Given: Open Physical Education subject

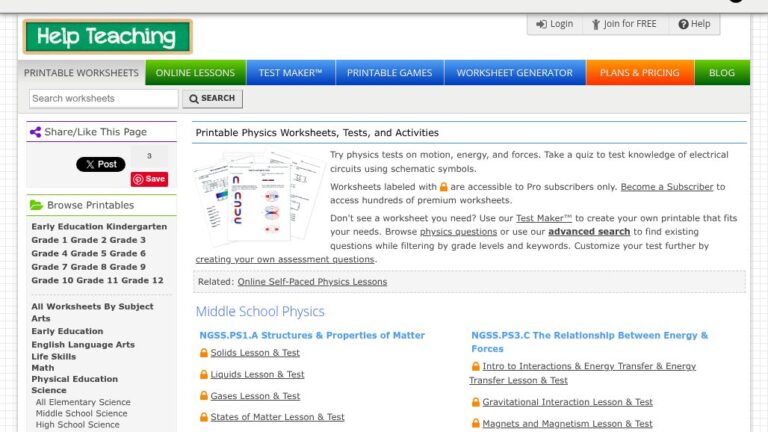Looking at the screenshot, I should (74, 379).
